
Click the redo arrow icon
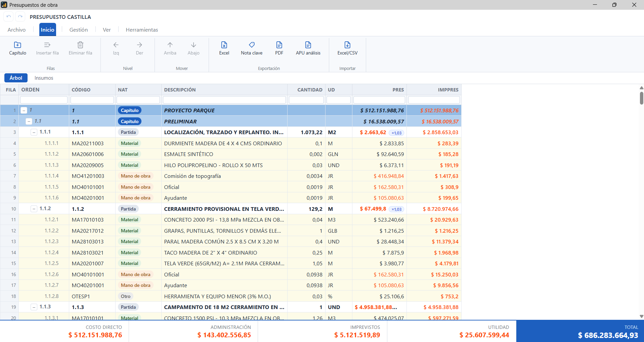point(20,16)
